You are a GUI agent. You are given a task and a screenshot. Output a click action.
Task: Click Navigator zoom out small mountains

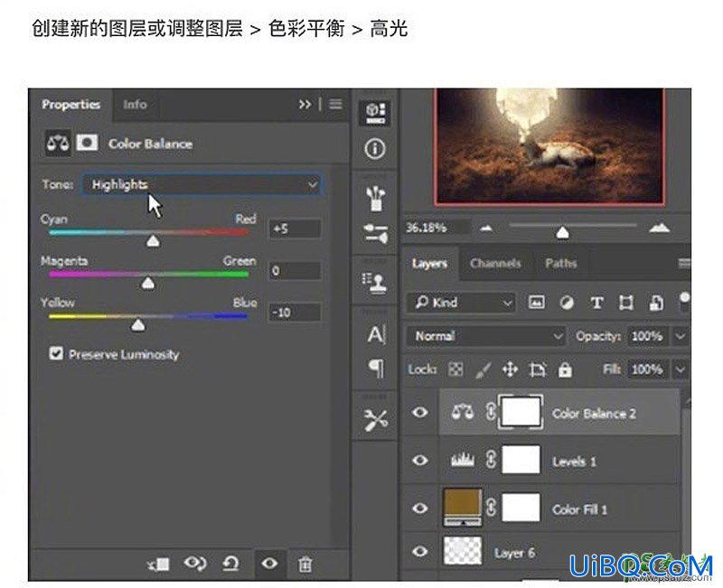tap(486, 228)
